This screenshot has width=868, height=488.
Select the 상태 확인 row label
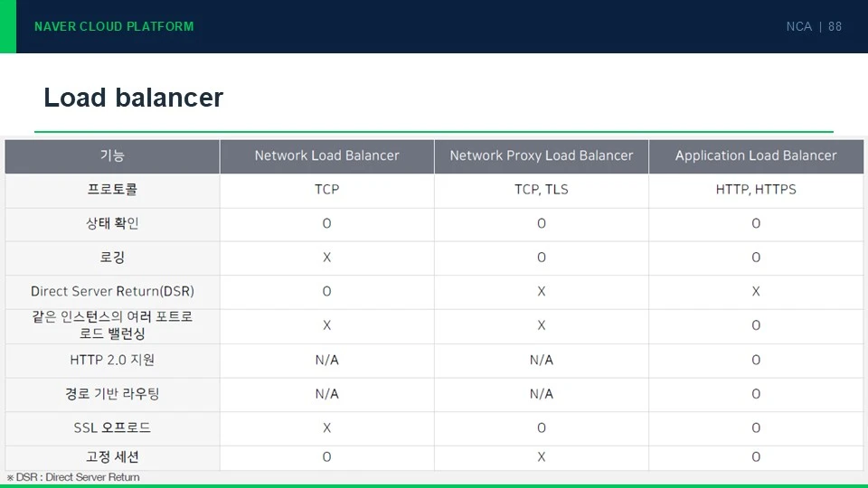click(112, 223)
